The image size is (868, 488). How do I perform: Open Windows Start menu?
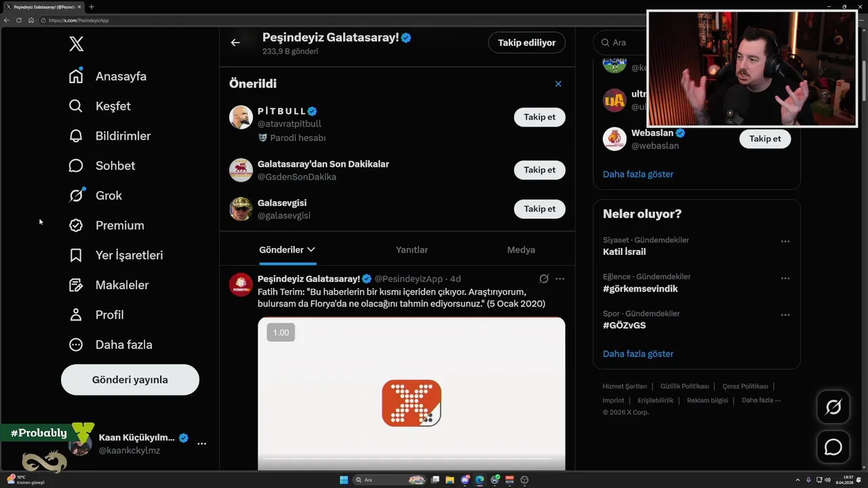coord(344,480)
